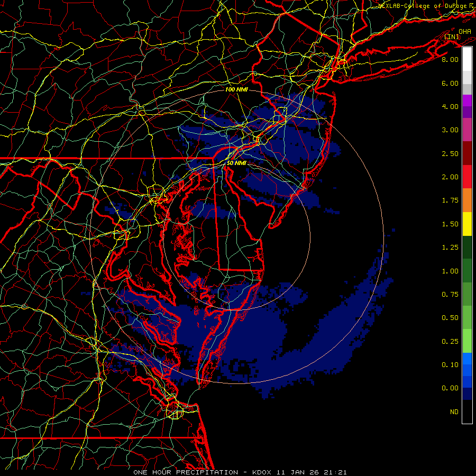Pick the darkest green legend swatch
The height and width of the screenshot is (476, 476).
click(467, 247)
